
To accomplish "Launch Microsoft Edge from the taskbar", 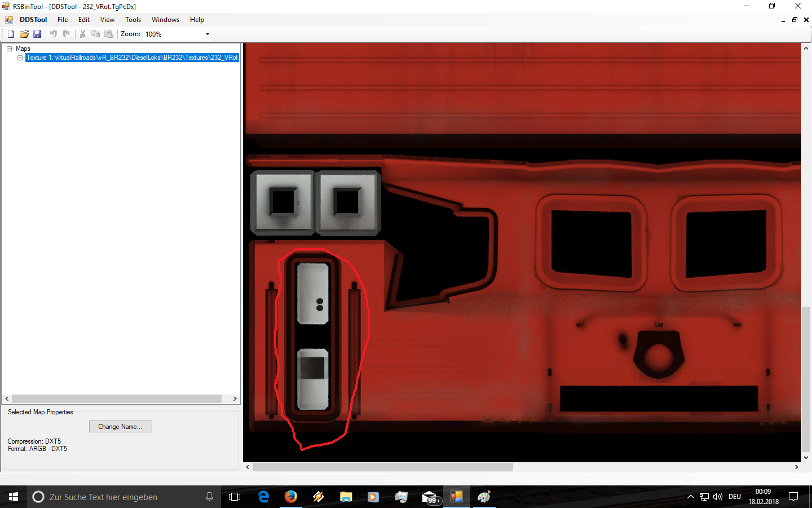I will pyautogui.click(x=263, y=497).
